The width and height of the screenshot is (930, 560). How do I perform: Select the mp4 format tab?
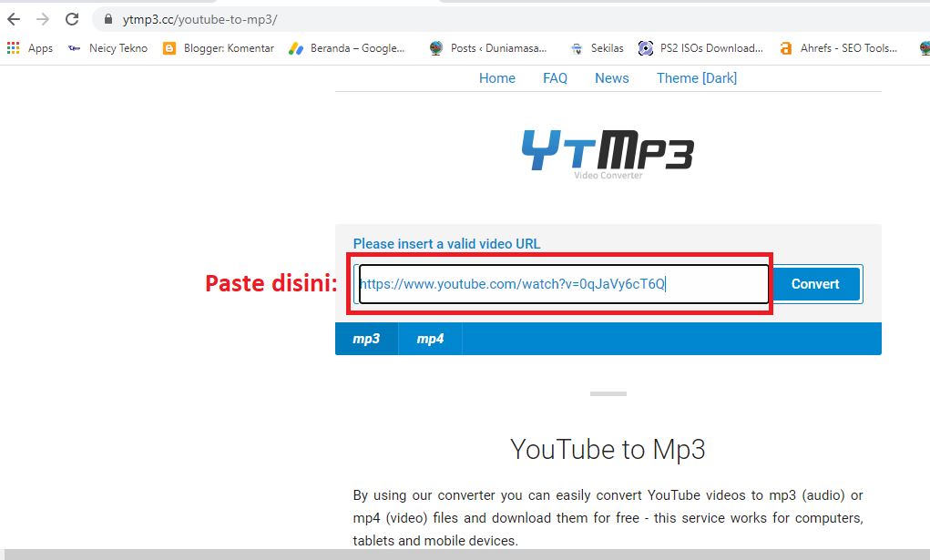430,339
